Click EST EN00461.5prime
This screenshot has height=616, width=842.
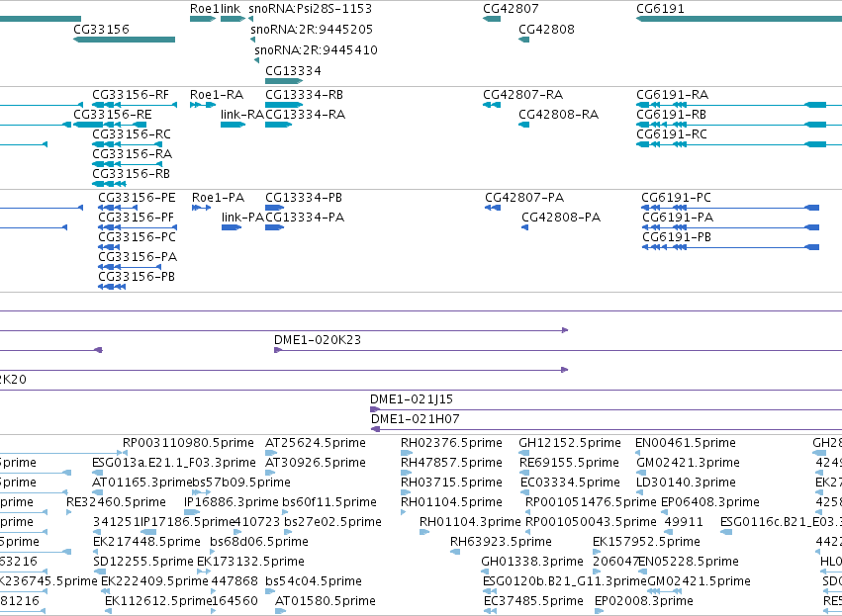coord(686,443)
